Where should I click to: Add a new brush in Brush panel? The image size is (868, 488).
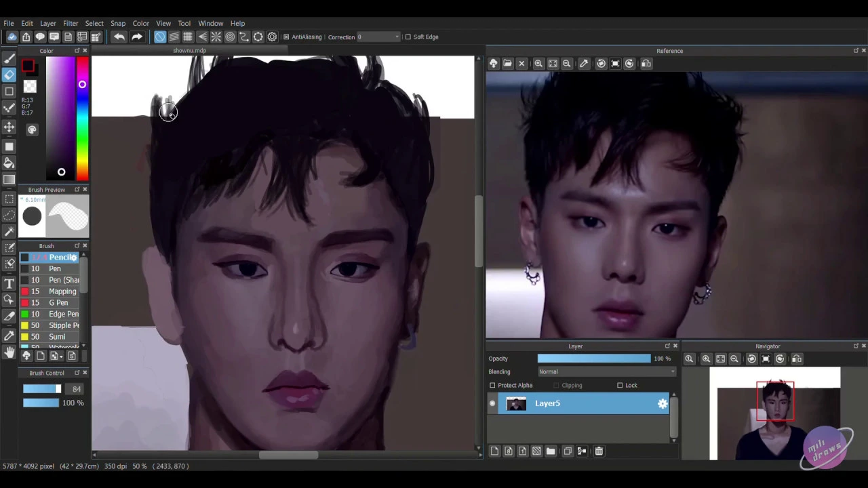tap(40, 356)
